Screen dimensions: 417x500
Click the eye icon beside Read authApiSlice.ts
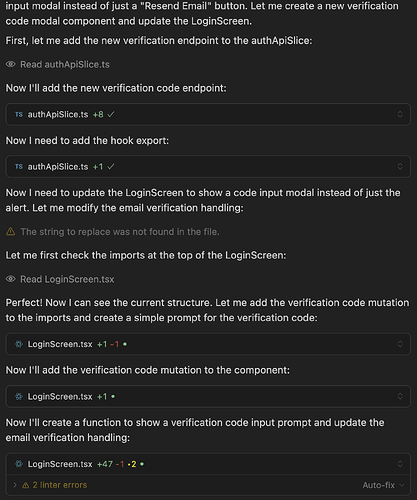click(11, 64)
